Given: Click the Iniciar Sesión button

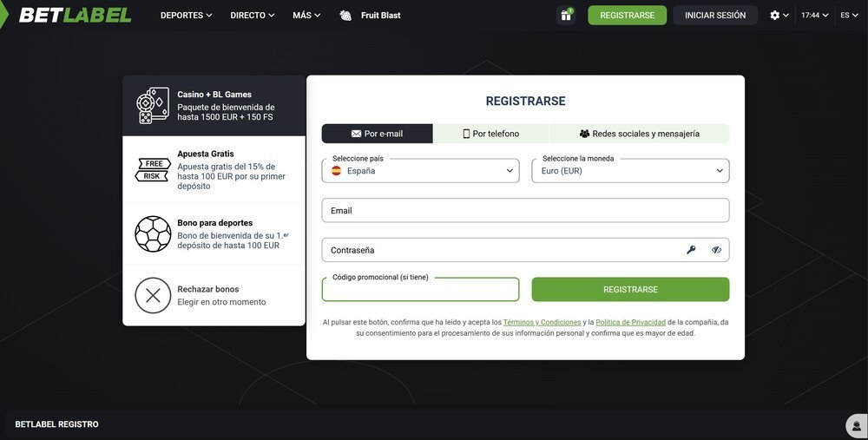Looking at the screenshot, I should [715, 16].
